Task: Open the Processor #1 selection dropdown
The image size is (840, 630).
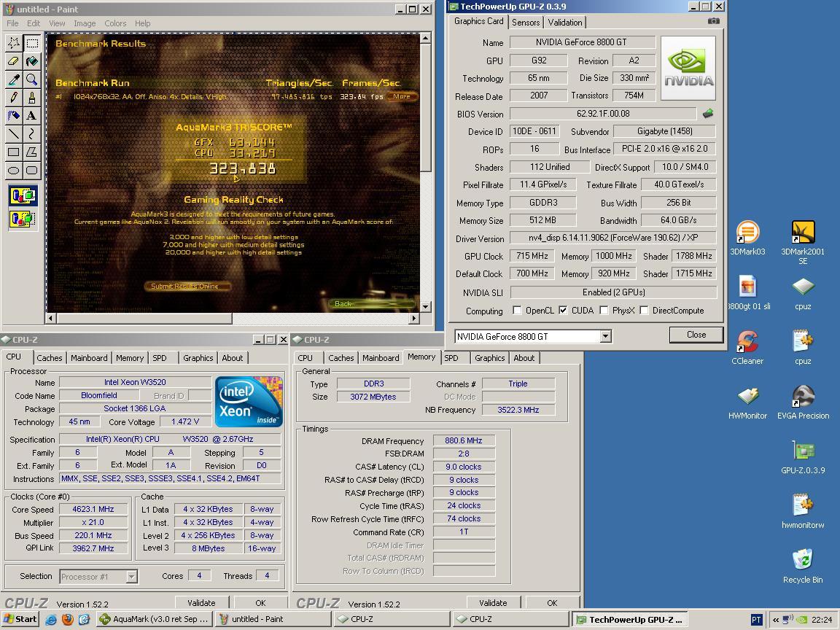Action: [131, 577]
